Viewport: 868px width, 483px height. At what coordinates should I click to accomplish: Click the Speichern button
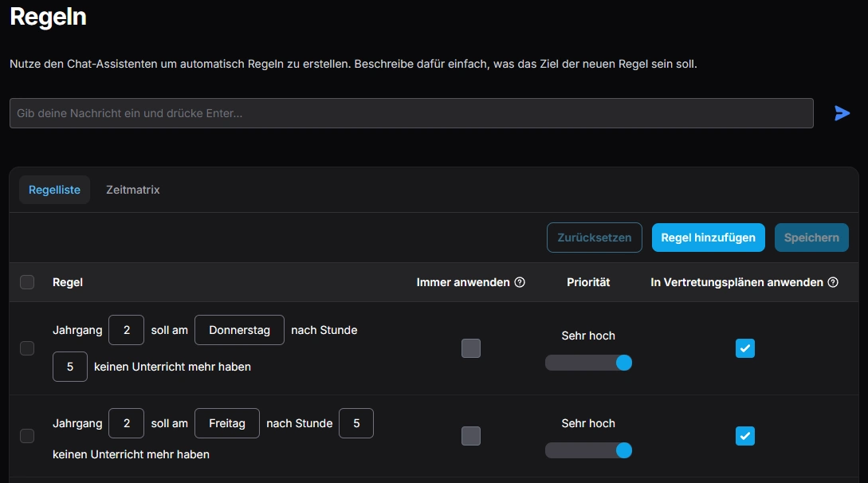click(x=811, y=238)
